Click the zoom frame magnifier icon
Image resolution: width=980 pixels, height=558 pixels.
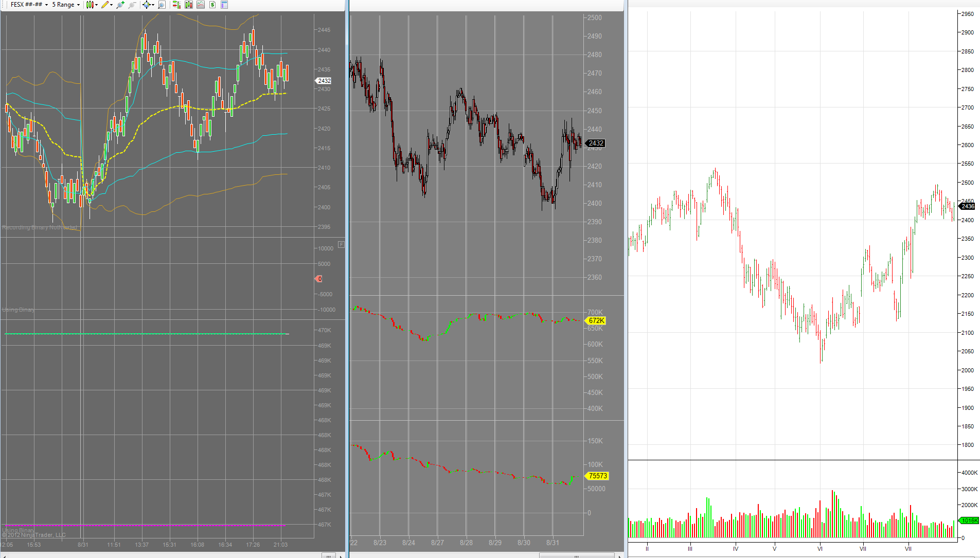point(162,5)
